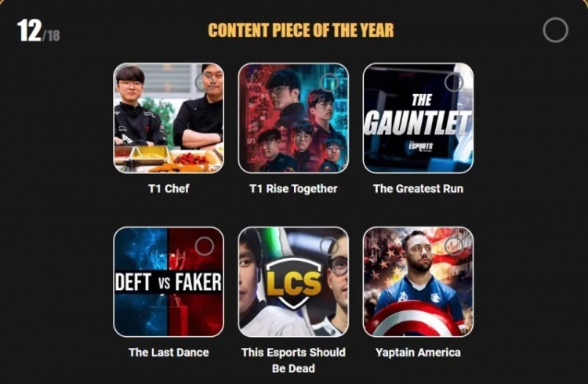Select The Greatest Run radio circle
Image resolution: width=588 pixels, height=384 pixels.
454,82
